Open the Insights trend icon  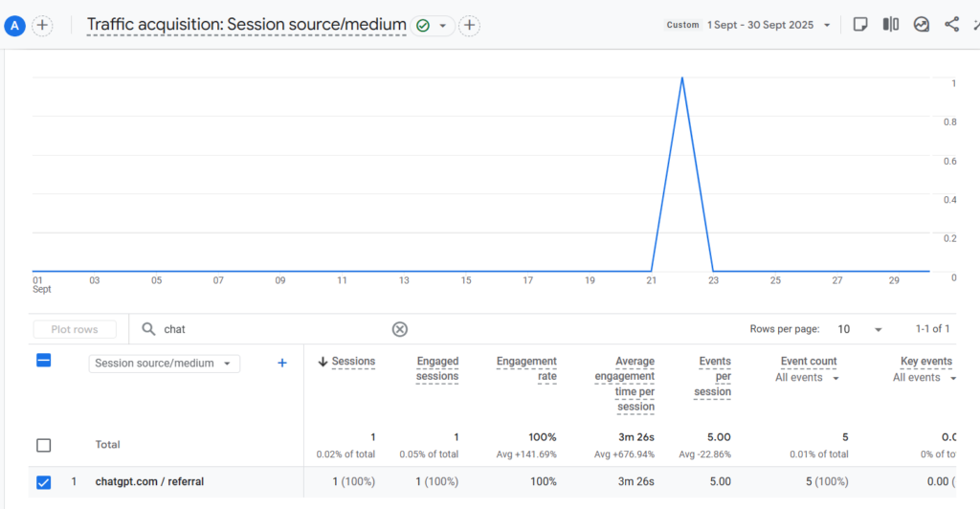[922, 24]
